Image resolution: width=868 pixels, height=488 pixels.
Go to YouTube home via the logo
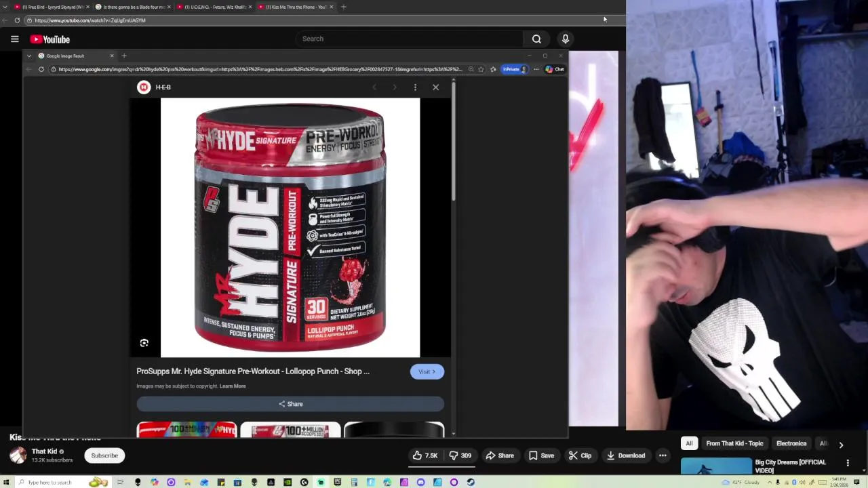coord(50,39)
